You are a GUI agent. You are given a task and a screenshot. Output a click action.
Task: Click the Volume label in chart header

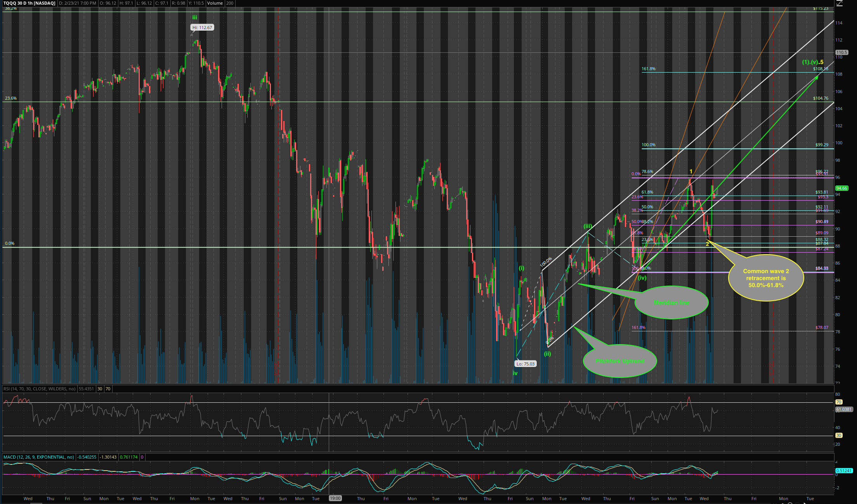point(215,3)
